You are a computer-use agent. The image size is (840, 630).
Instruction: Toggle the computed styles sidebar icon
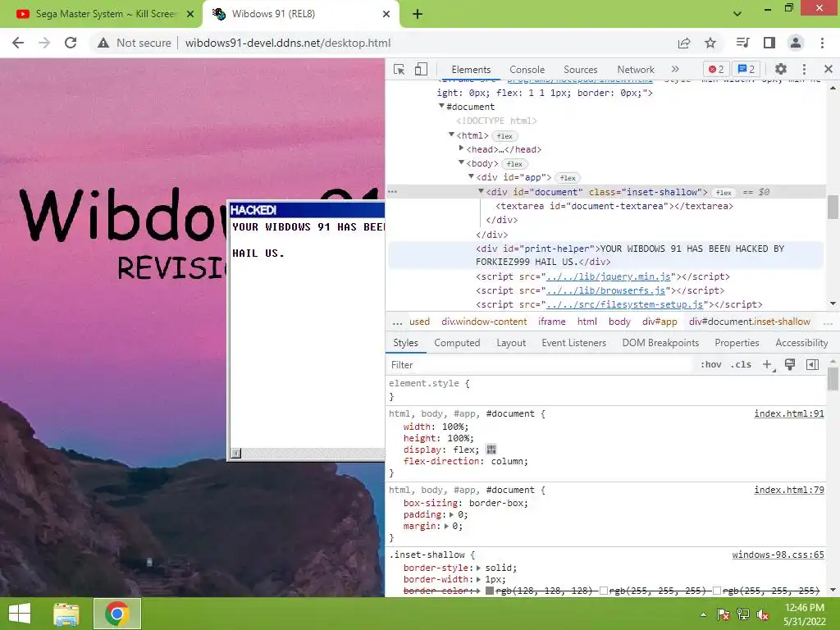tap(812, 365)
